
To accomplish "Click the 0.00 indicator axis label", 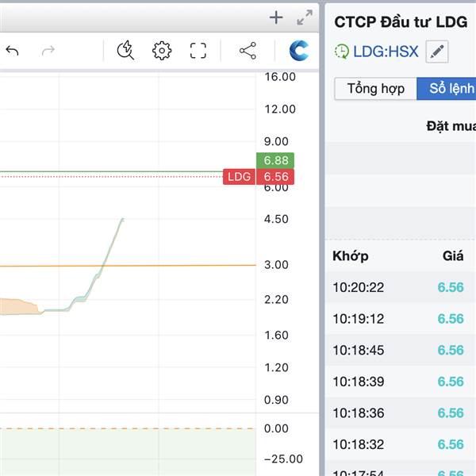I will 276,428.
